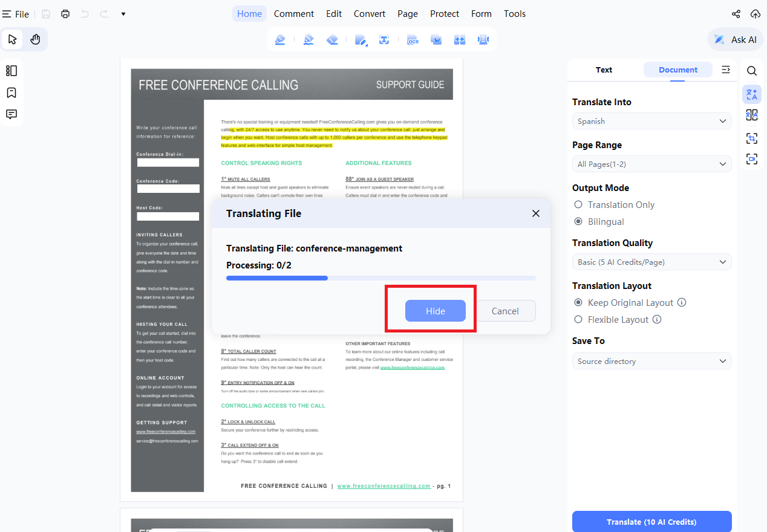Expand the quick access toolbar dropdown arrow
This screenshot has height=532, width=767.
pyautogui.click(x=123, y=14)
